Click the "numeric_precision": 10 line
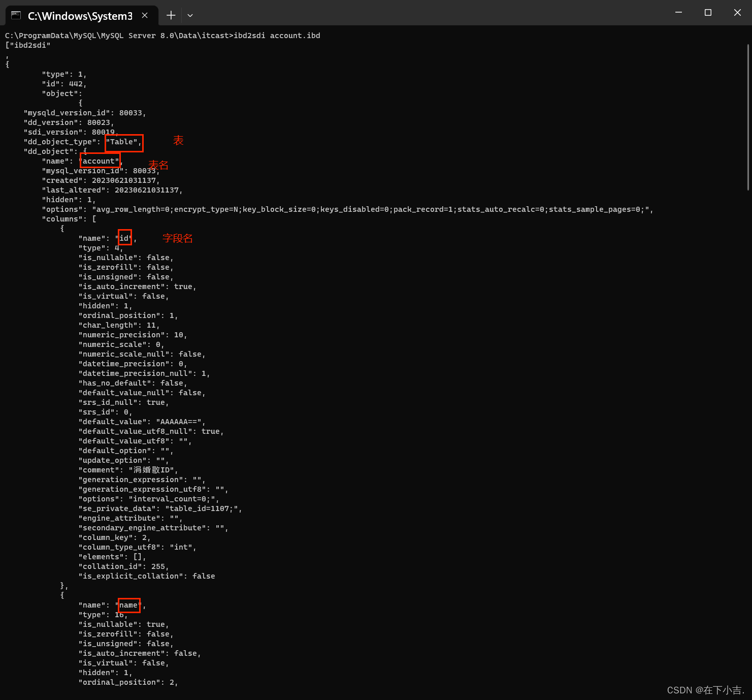This screenshot has width=752, height=700. (x=133, y=335)
